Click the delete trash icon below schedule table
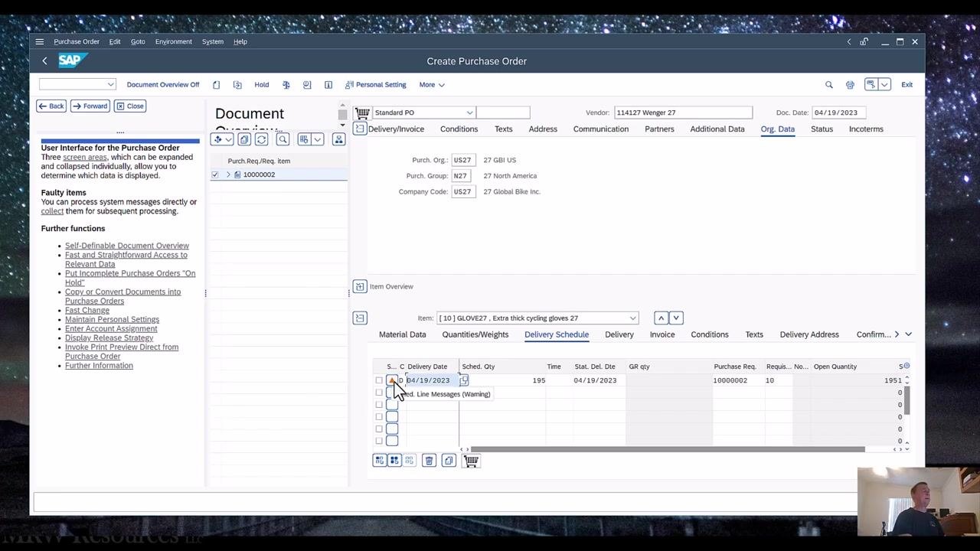Image resolution: width=980 pixels, height=551 pixels. pyautogui.click(x=429, y=461)
